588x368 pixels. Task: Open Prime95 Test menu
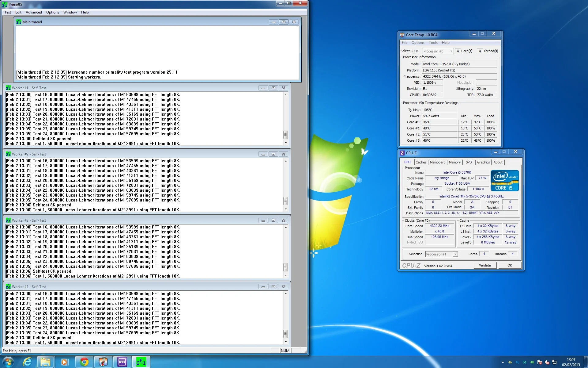[x=8, y=12]
